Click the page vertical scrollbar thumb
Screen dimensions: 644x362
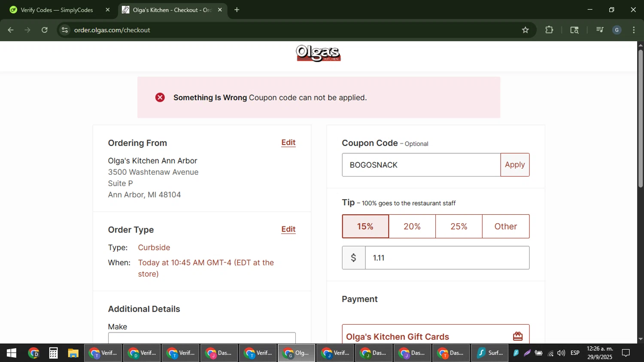[x=641, y=119]
